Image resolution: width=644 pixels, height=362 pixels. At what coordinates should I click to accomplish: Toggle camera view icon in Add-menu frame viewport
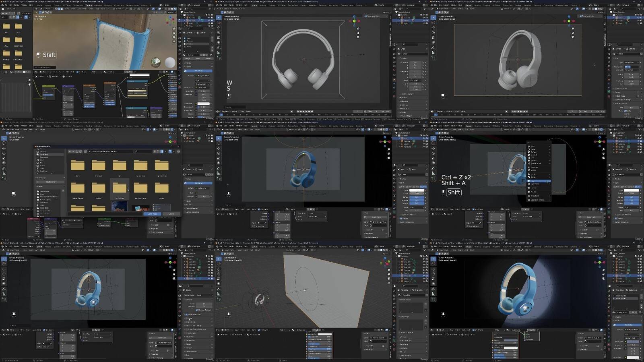(x=603, y=158)
